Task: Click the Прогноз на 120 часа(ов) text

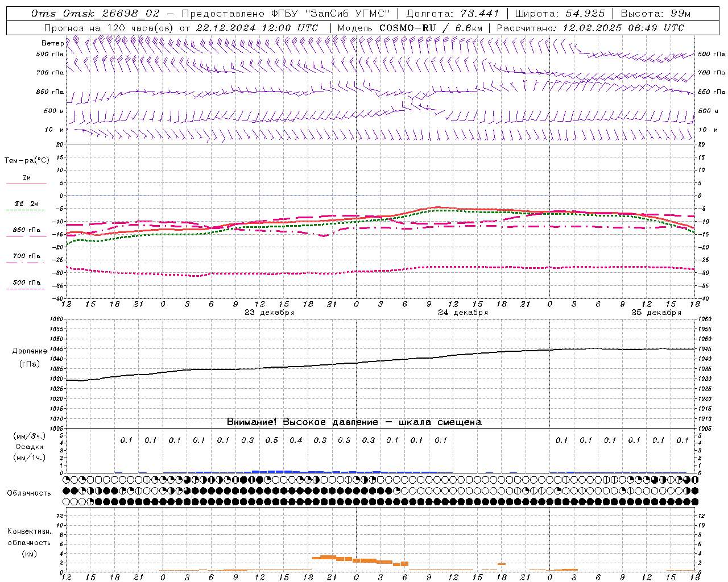Action: [x=109, y=28]
